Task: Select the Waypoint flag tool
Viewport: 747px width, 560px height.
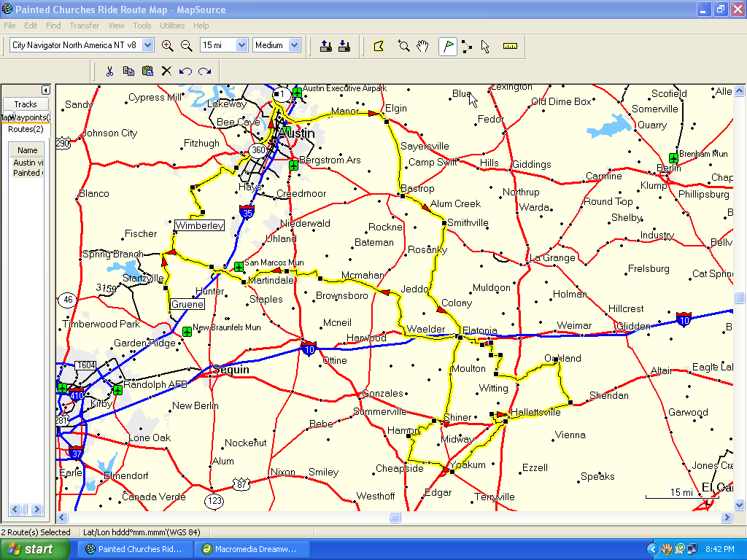Action: 448,46
